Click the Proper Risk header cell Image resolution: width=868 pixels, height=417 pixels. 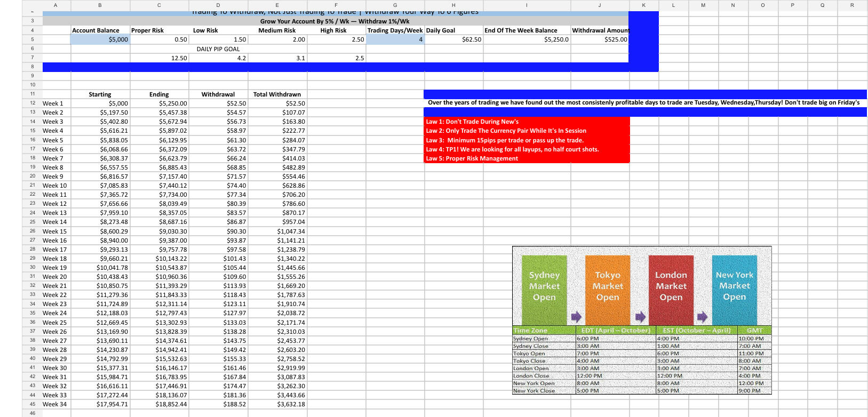click(x=159, y=30)
